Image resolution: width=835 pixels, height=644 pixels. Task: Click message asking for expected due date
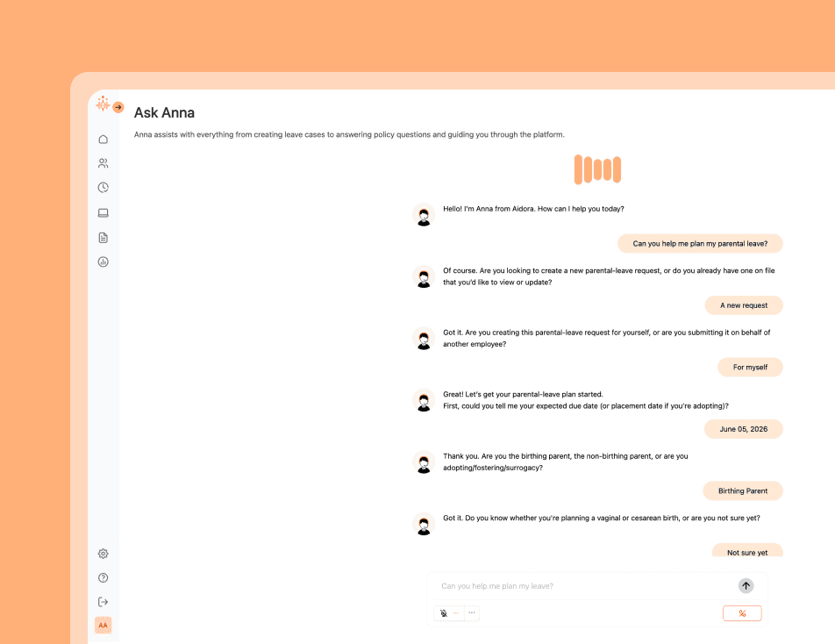(585, 400)
